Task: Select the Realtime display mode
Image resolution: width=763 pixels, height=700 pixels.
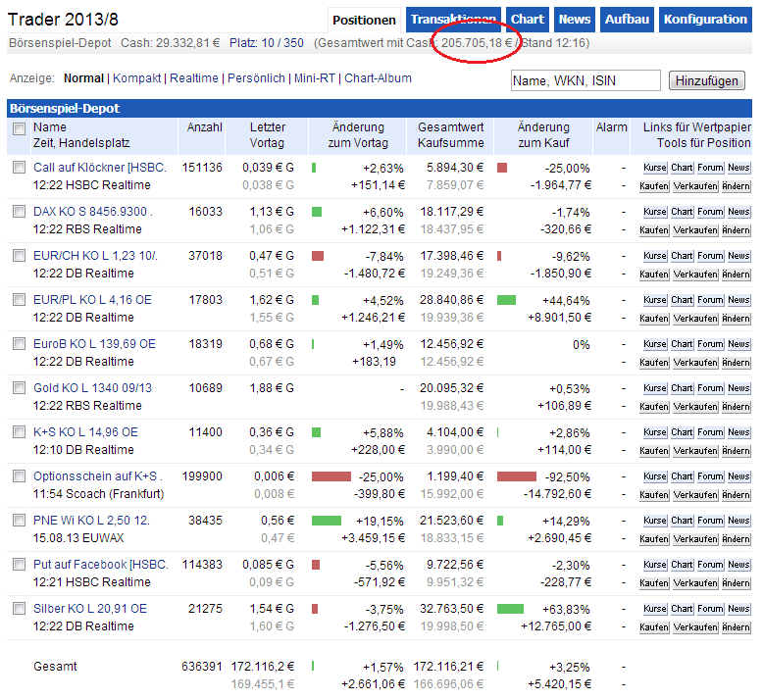Action: point(194,78)
